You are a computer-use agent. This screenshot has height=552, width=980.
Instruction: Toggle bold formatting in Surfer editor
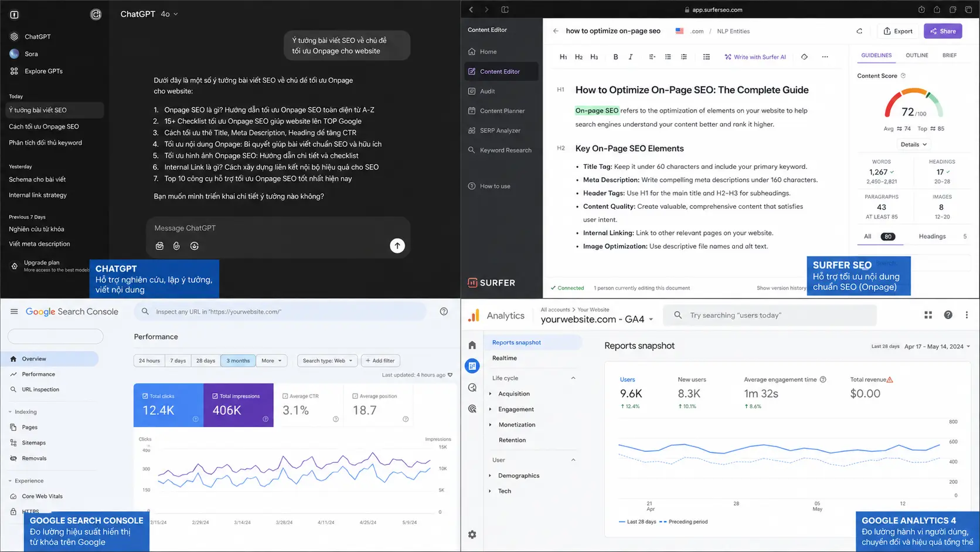pos(615,57)
